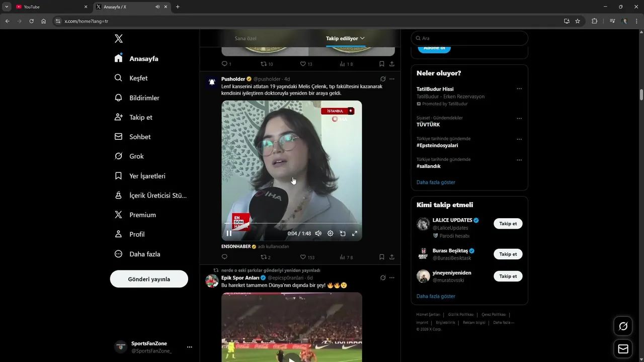View Pusholder post analytics
Viewport: 644px width, 362px height.
(x=346, y=257)
